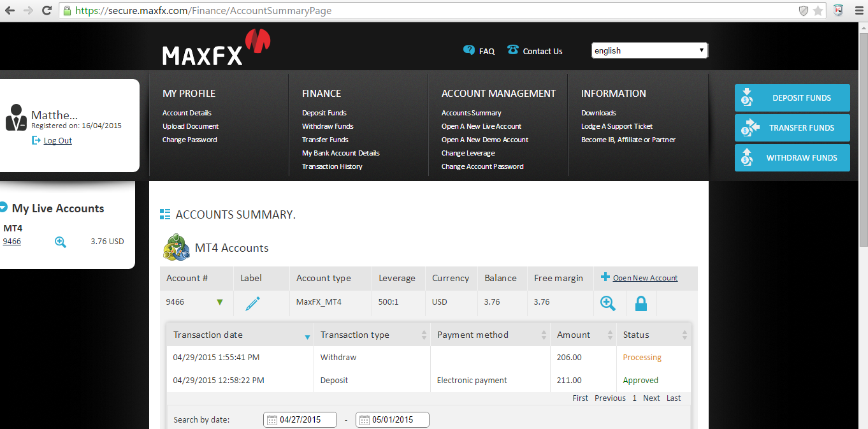Reload the page with refresh icon

coord(47,11)
